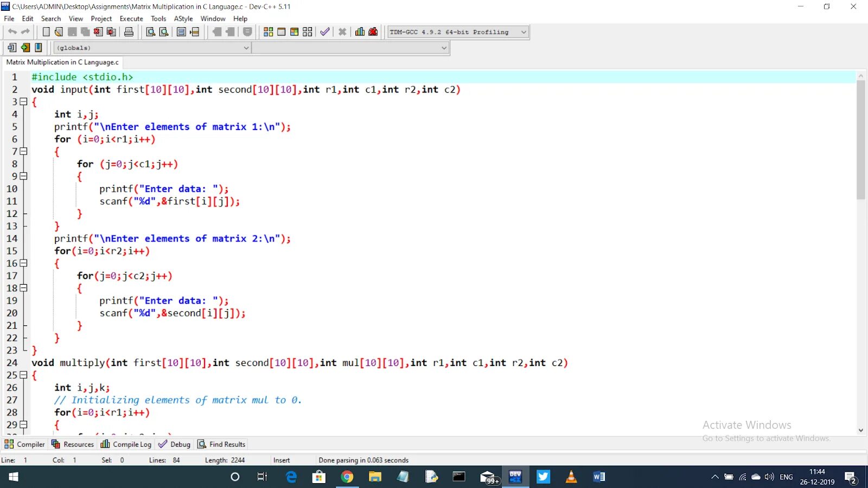Open Find dialog with magnifier icon
This screenshot has height=488, width=868.
pyautogui.click(x=151, y=32)
